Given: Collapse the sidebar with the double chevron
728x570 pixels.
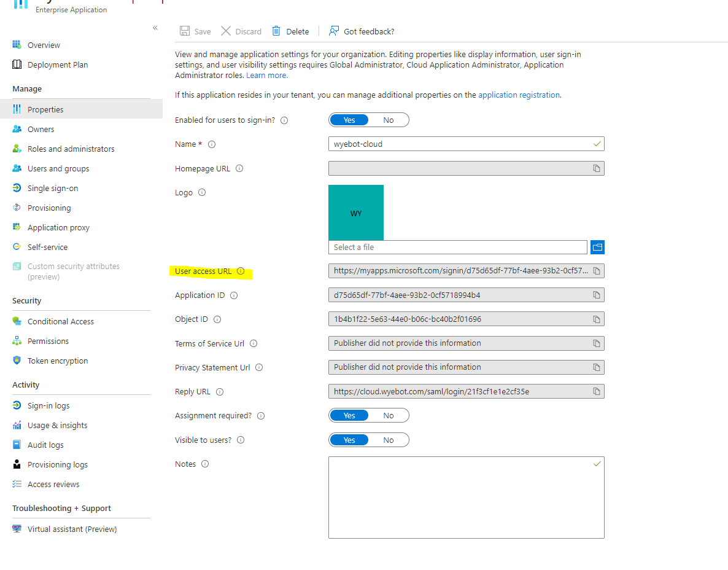Looking at the screenshot, I should [155, 28].
